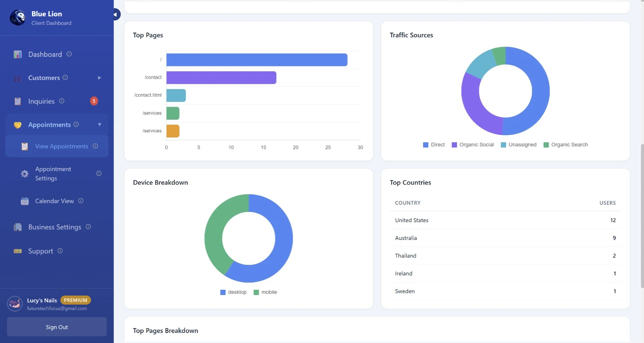The width and height of the screenshot is (644, 343).
Task: Click the futuretechfocus@gmail.com account email
Action: point(57,308)
